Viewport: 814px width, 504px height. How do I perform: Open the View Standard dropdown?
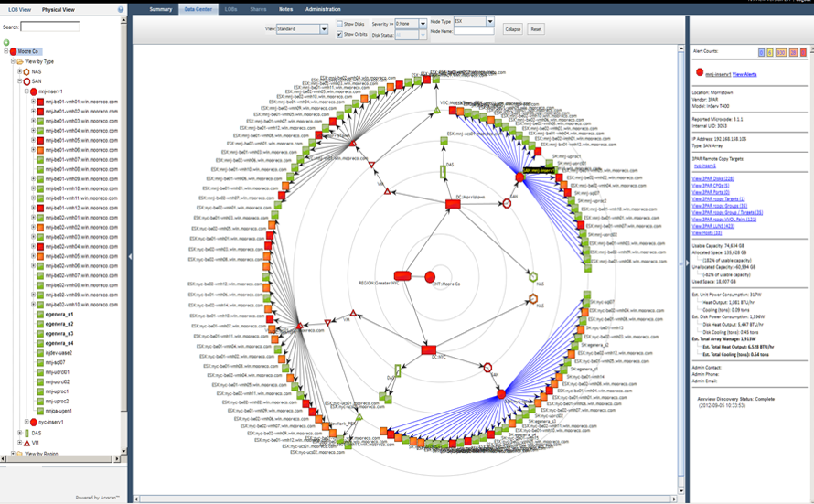point(324,29)
